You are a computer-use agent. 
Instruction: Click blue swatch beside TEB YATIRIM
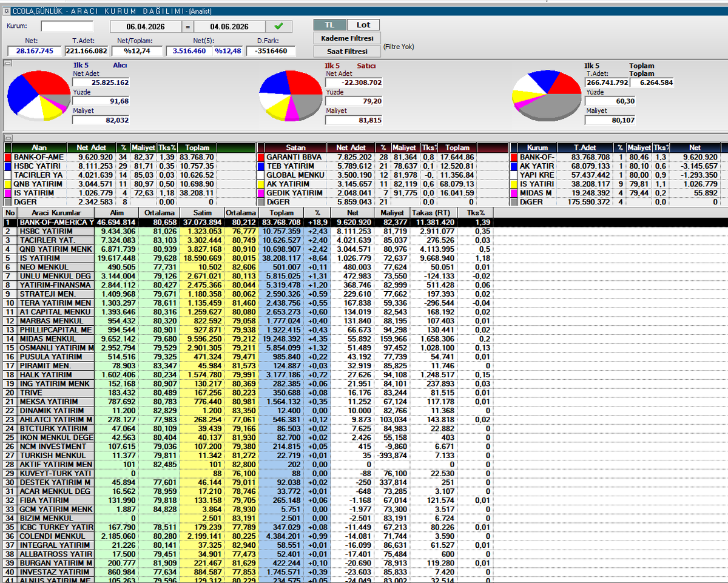click(x=261, y=166)
